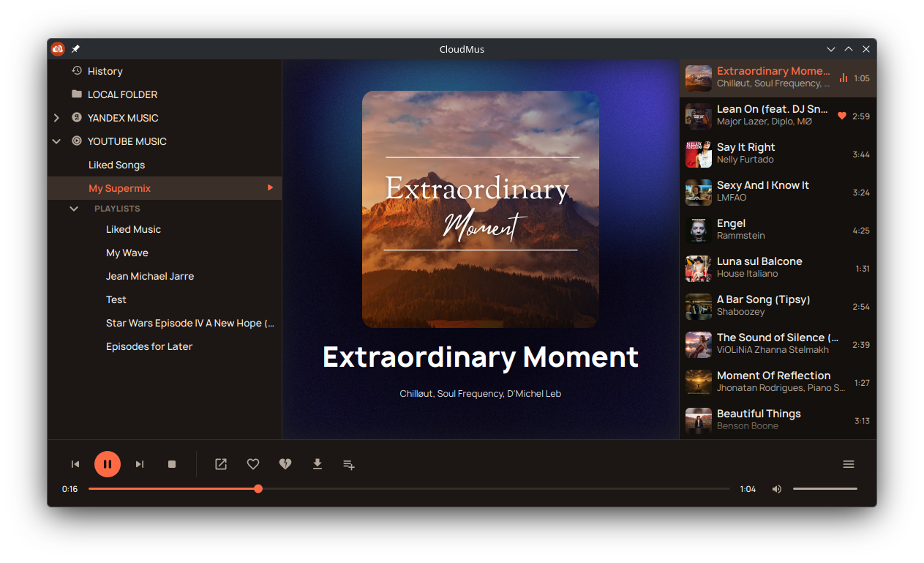Expand the YANDEX MUSIC section
The width and height of the screenshot is (924, 563).
point(56,118)
